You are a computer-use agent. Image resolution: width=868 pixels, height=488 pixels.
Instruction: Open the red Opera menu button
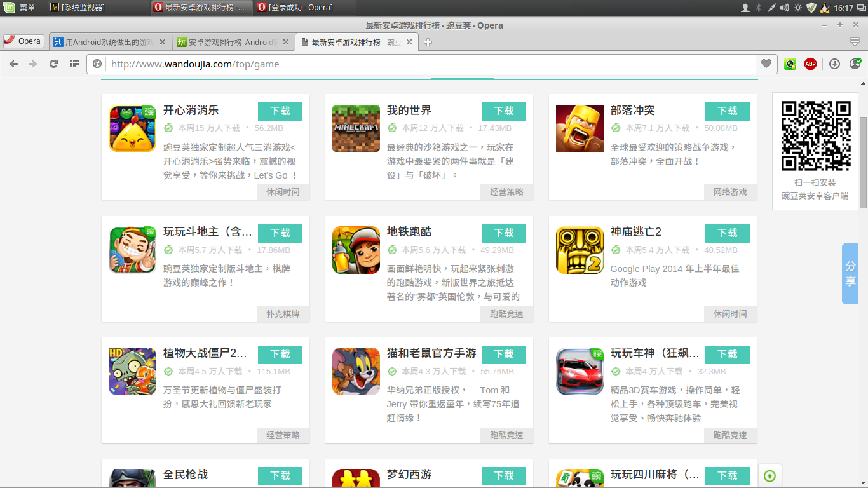click(24, 41)
